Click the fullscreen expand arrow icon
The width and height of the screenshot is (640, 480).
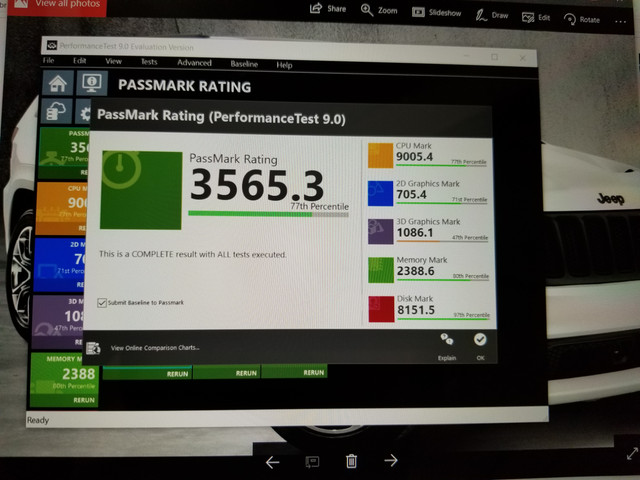(632, 453)
